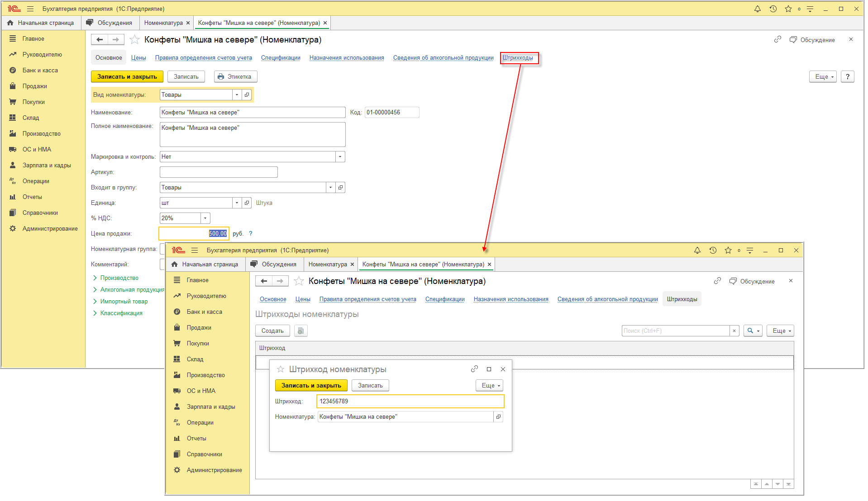Open main menu hamburger in back window
This screenshot has width=868, height=501.
[30, 9]
